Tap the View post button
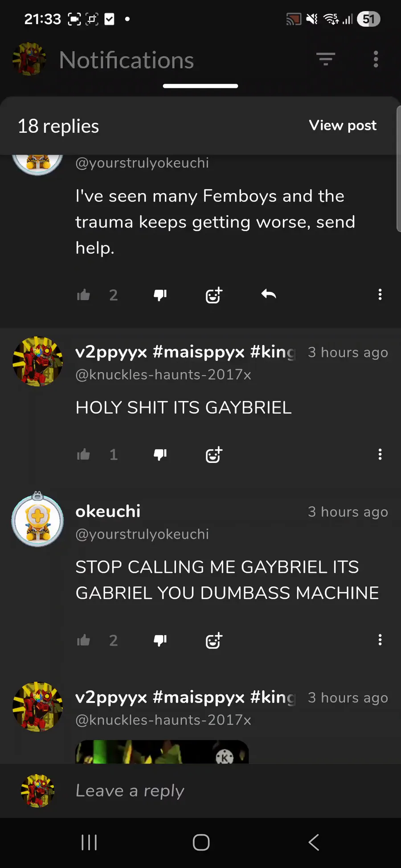Viewport: 401px width, 868px height. tap(343, 126)
